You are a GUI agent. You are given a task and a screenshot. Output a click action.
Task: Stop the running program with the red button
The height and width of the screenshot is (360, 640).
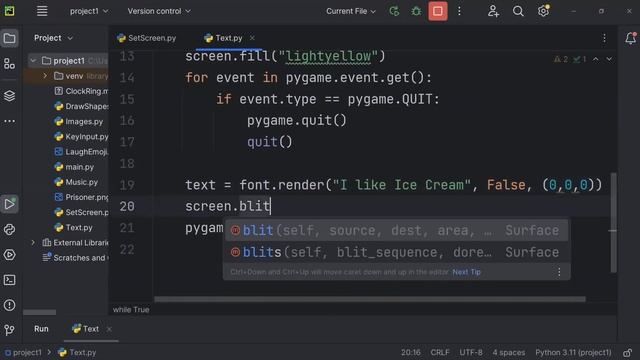click(438, 11)
